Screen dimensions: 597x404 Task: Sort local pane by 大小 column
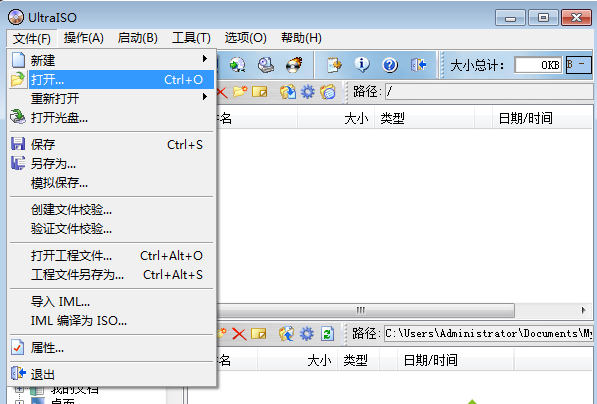[297, 360]
